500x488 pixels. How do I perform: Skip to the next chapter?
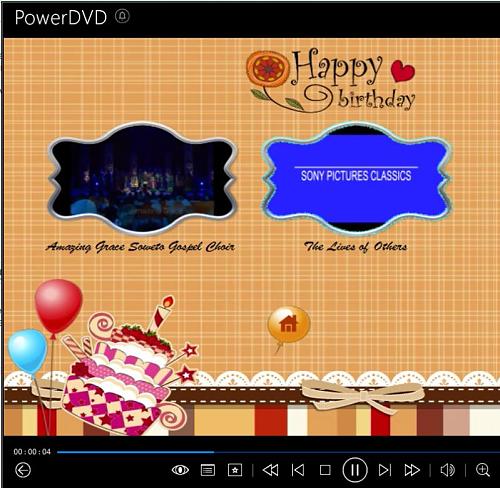pos(385,470)
